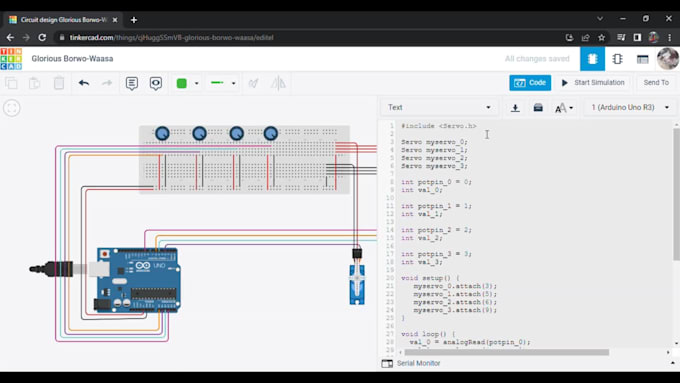Toggle notes visibility eye icon
This screenshot has height=383, width=680.
pos(156,83)
